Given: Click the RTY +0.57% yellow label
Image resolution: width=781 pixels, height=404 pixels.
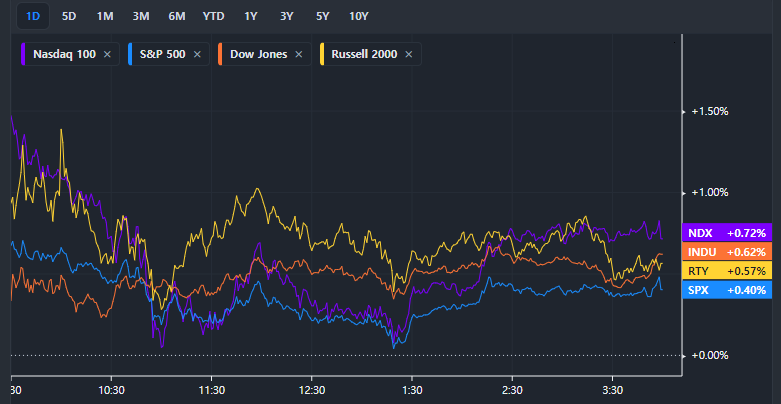Looking at the screenshot, I should point(726,271).
